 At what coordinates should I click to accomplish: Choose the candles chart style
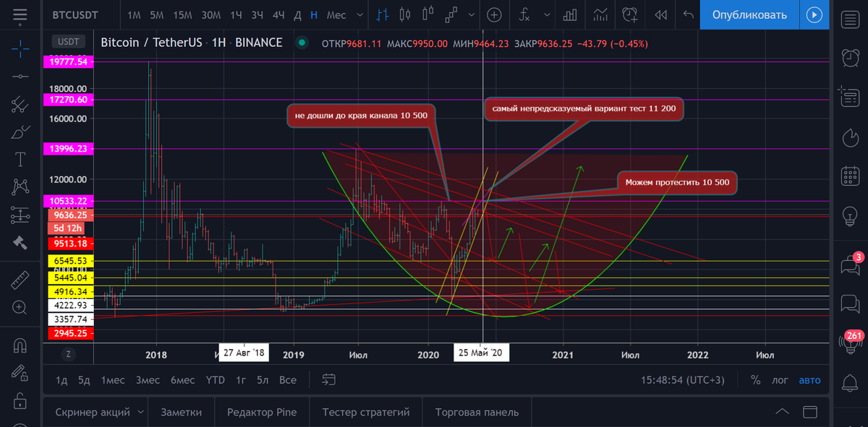[404, 14]
